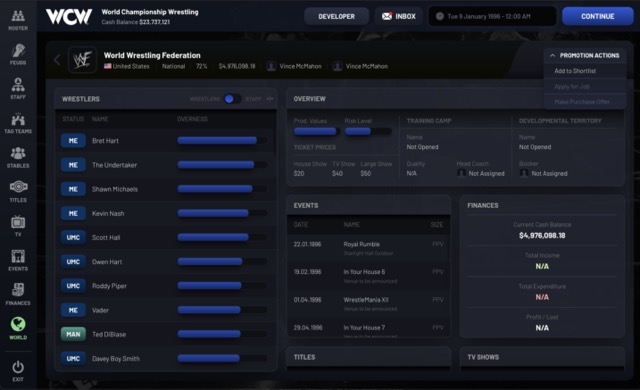
Task: Go back with the left arrow
Action: click(57, 60)
